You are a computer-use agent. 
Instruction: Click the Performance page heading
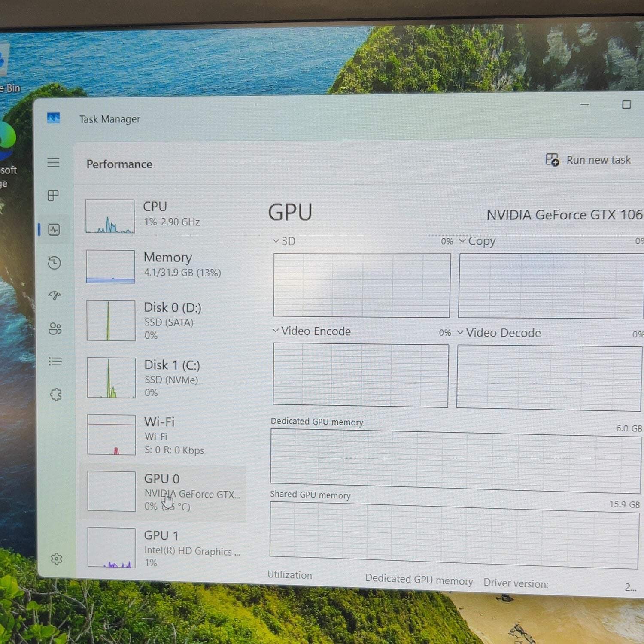(119, 164)
